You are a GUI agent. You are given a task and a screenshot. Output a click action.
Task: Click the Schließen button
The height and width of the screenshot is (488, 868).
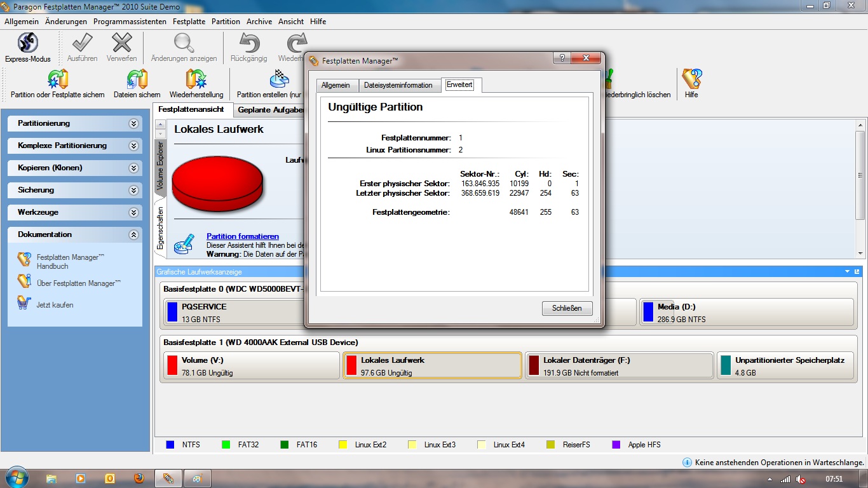567,308
